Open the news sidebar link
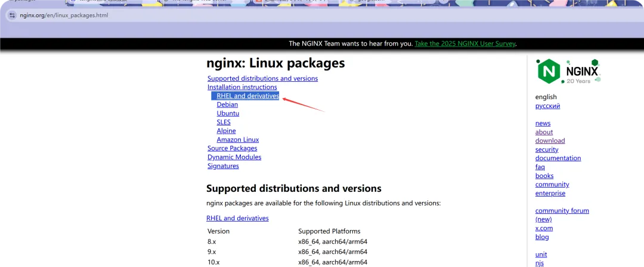Screen dimensions: 644x267 pyautogui.click(x=543, y=123)
